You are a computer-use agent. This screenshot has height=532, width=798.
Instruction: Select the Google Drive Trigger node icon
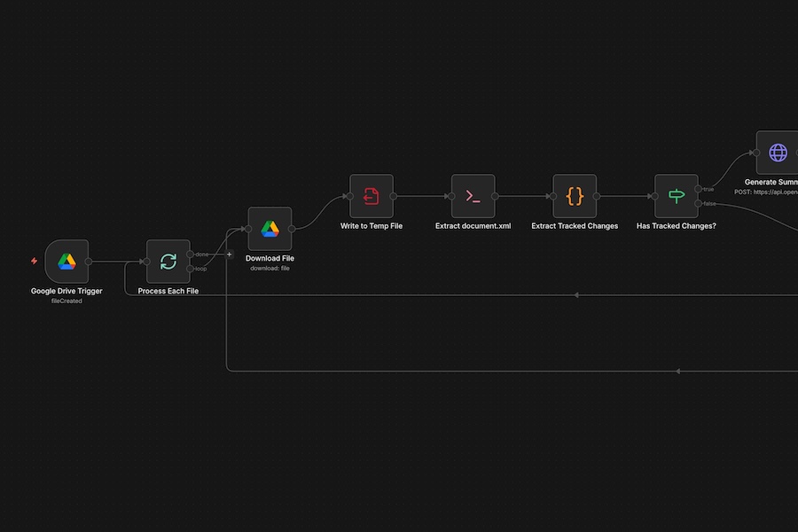point(66,262)
